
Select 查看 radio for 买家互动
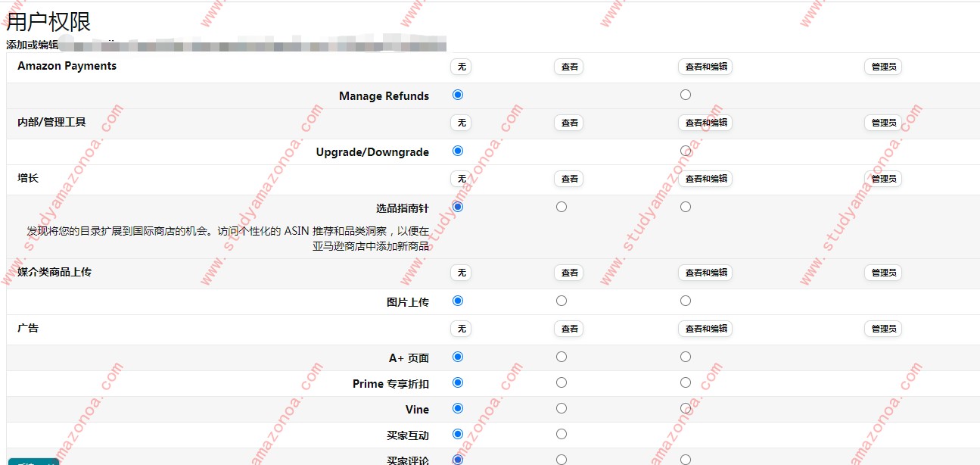coord(561,434)
